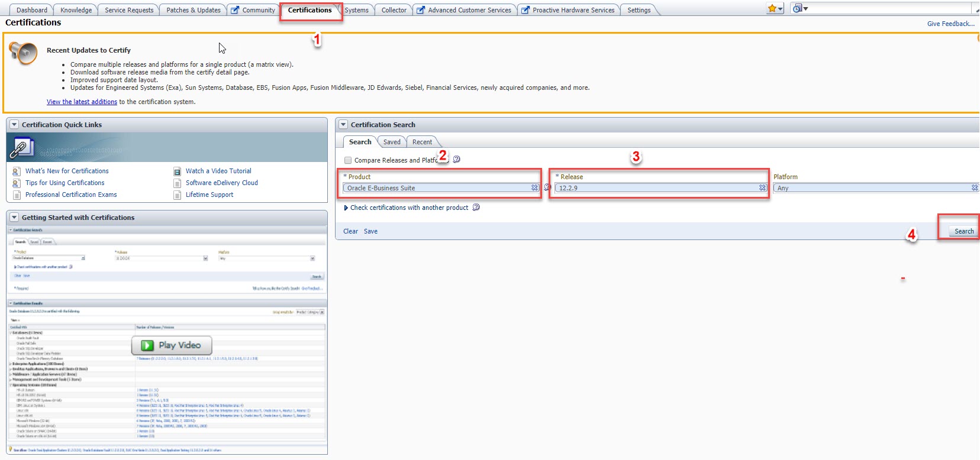Open the Systems tab

[357, 10]
